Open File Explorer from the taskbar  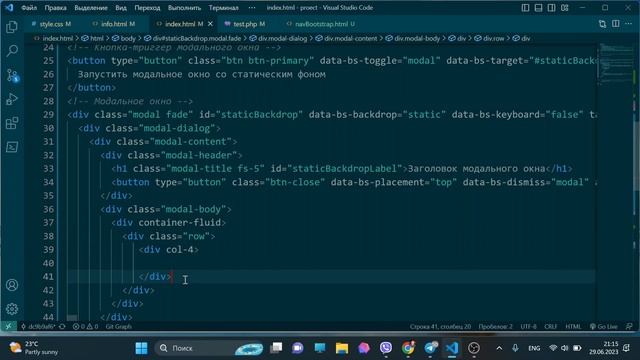pyautogui.click(x=342, y=348)
